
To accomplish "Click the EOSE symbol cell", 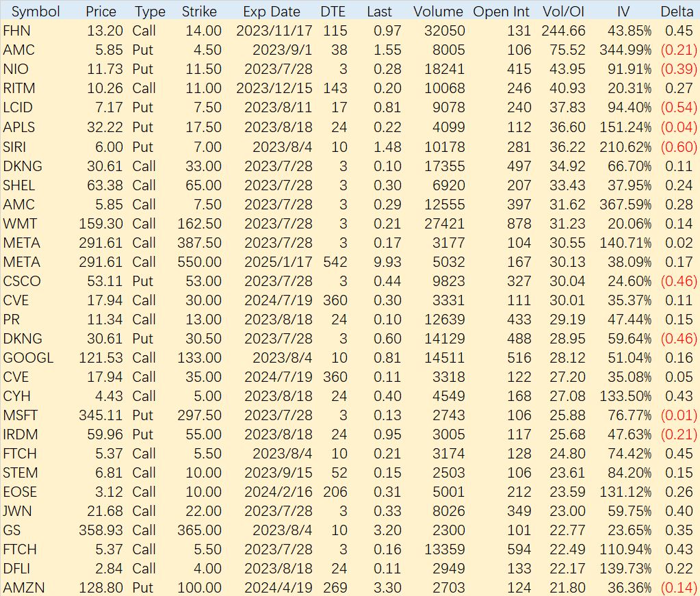I will tap(20, 493).
